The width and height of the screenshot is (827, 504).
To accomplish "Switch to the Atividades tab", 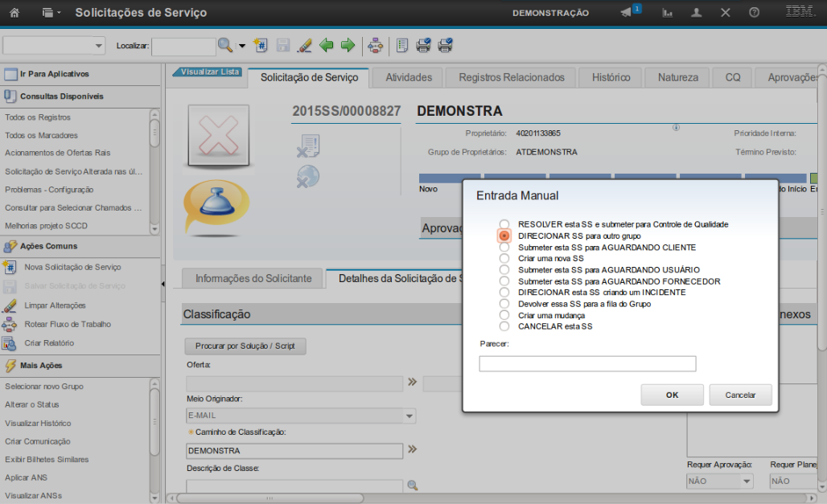I will pyautogui.click(x=409, y=78).
